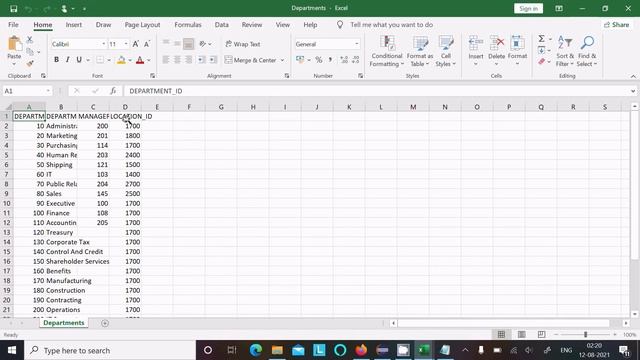Click the Share button
The width and height of the screenshot is (640, 360).
click(616, 24)
